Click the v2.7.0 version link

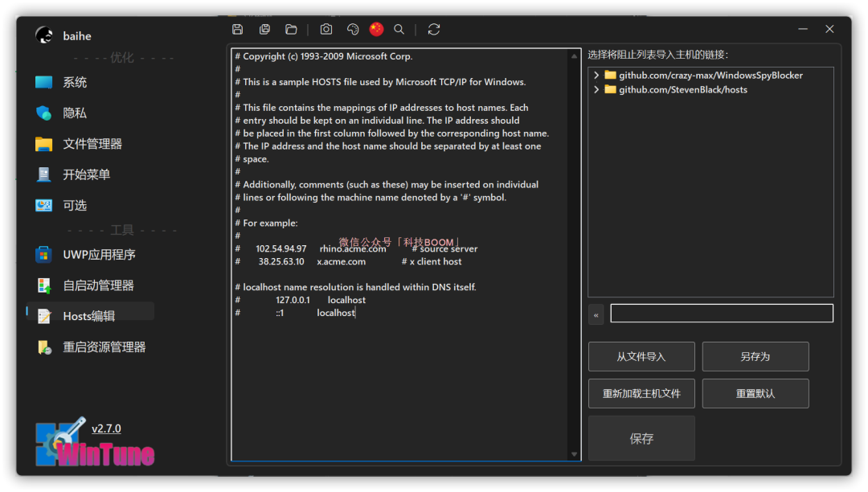(x=106, y=428)
